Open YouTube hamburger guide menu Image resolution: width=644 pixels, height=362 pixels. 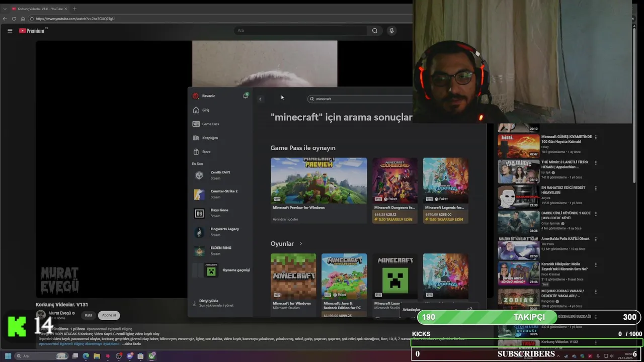coord(10,31)
